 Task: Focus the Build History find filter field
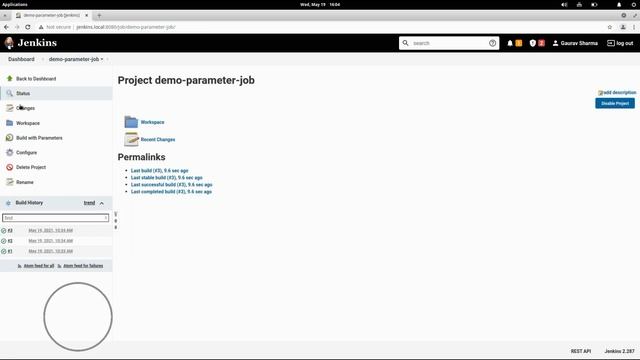[x=56, y=218]
